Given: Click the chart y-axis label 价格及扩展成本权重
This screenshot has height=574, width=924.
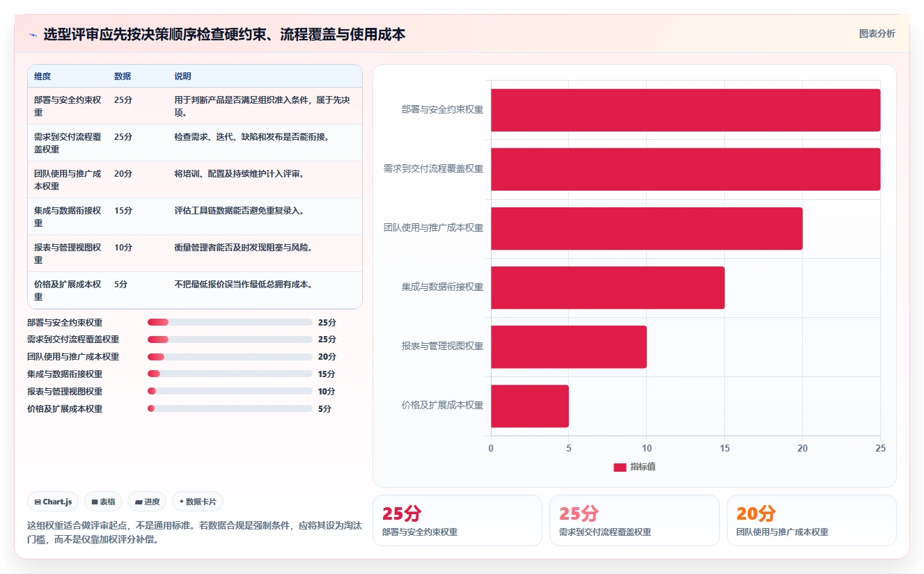Looking at the screenshot, I should pyautogui.click(x=442, y=405).
